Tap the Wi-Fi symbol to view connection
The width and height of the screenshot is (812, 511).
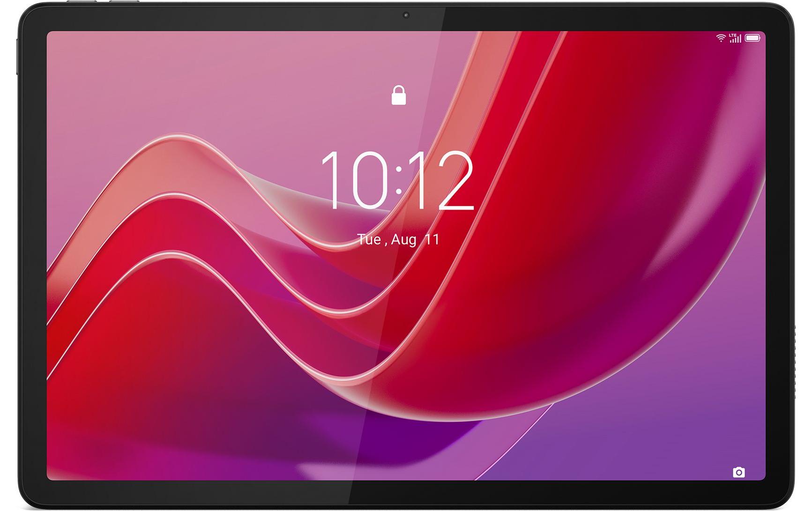click(721, 38)
